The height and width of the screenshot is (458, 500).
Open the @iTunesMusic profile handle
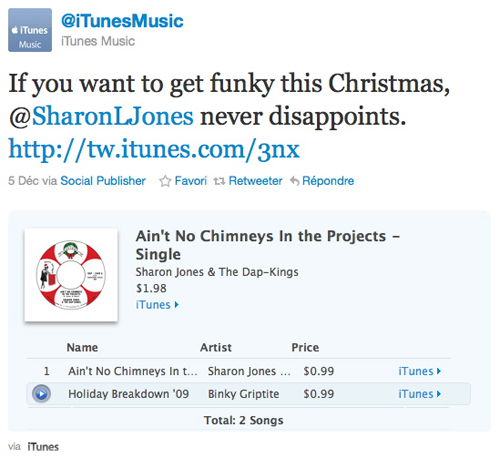click(122, 21)
